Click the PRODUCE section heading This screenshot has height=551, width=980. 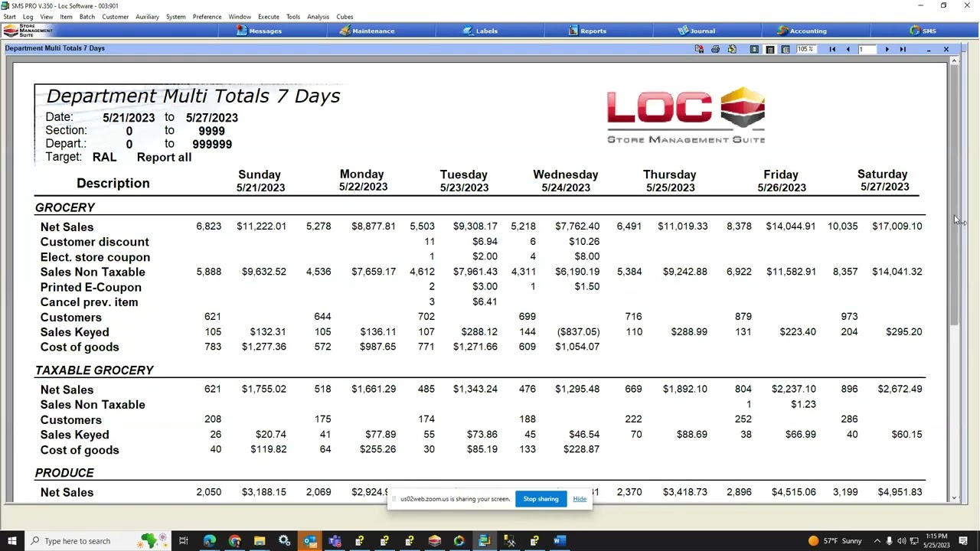(64, 473)
